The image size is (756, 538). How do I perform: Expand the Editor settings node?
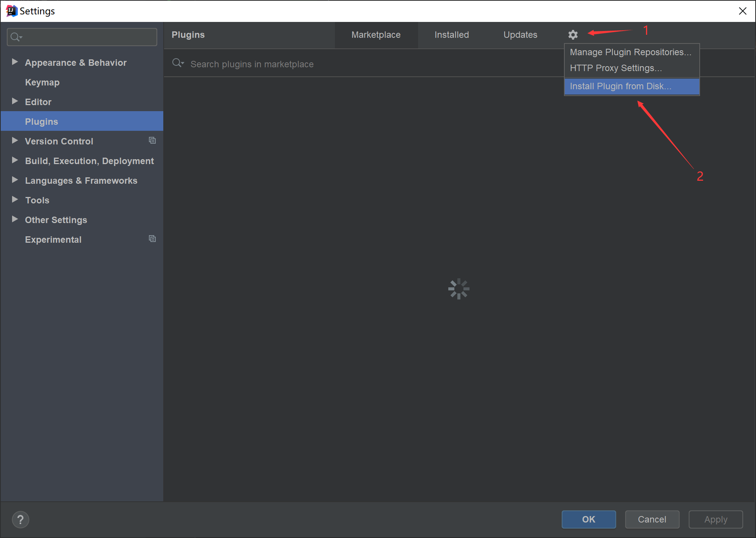(x=15, y=101)
